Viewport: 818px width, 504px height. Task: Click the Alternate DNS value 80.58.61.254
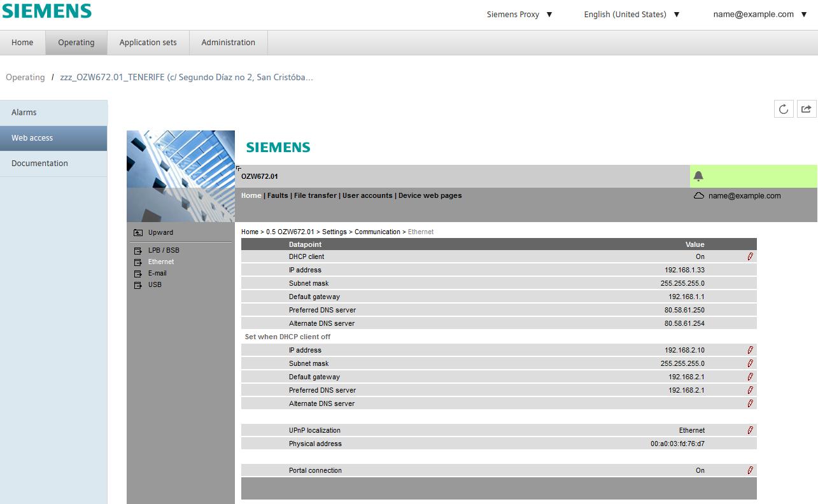pos(684,323)
